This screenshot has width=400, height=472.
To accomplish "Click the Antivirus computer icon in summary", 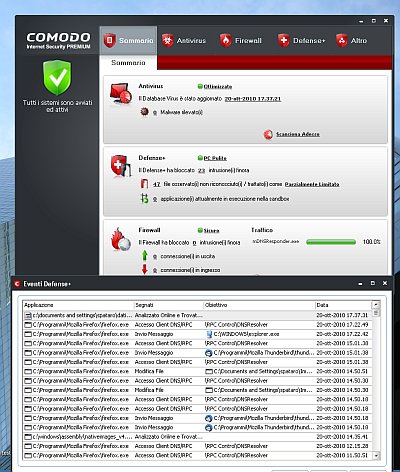I will point(120,94).
